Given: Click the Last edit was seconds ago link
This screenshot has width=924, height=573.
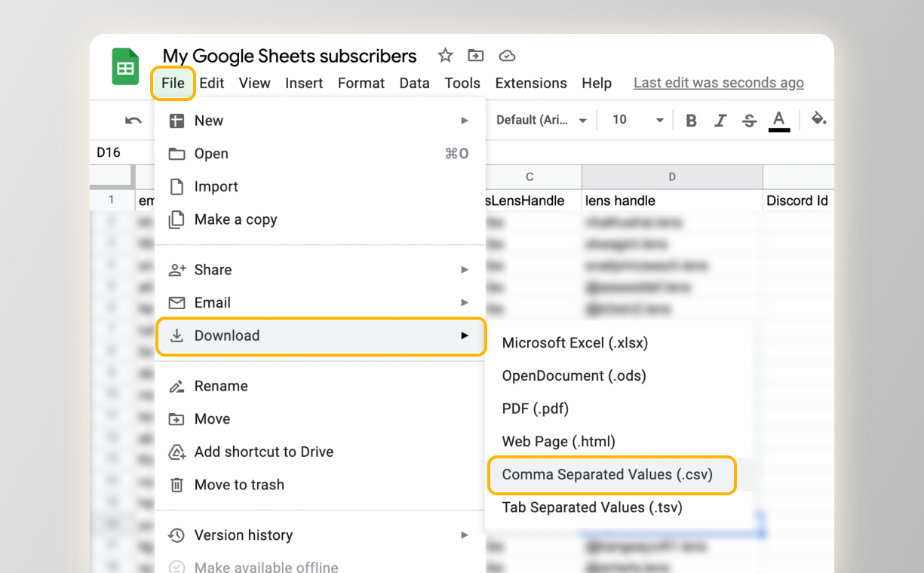Looking at the screenshot, I should tap(719, 83).
